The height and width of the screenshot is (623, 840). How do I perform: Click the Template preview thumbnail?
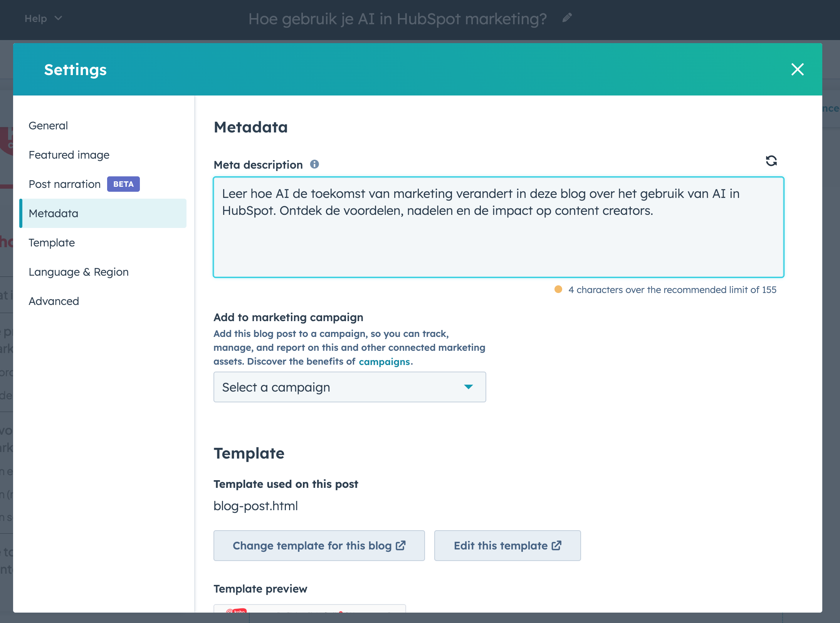(x=310, y=608)
